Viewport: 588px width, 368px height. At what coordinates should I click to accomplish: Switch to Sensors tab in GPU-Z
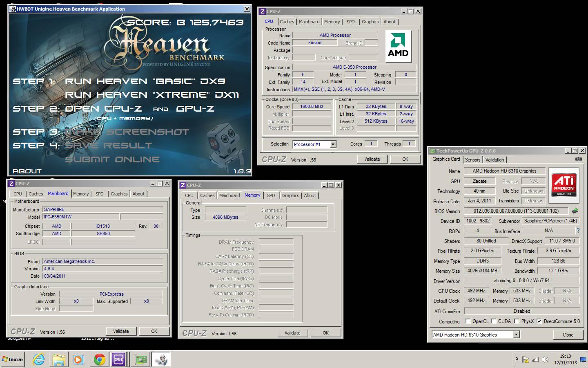(472, 160)
